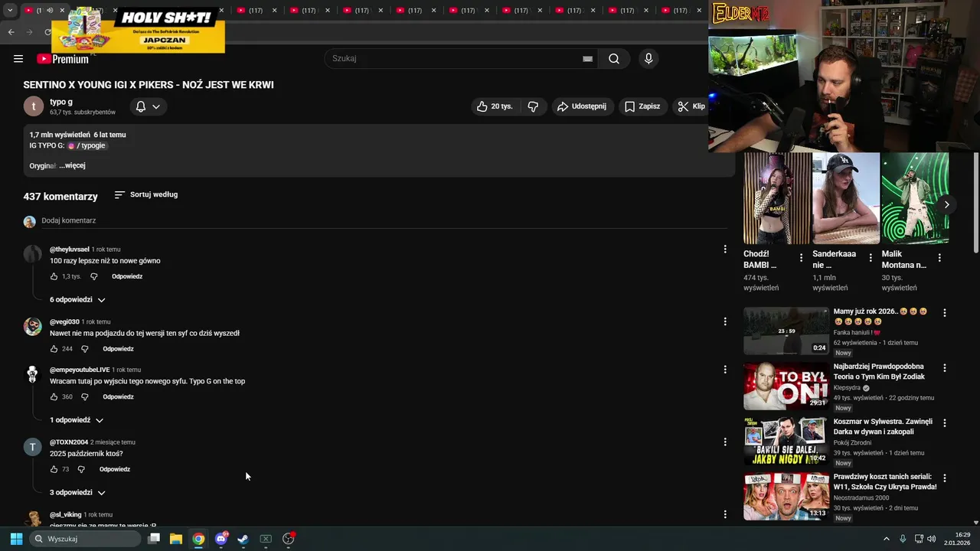The image size is (980, 551).
Task: Go to YouTube Premium home logo
Action: [63, 59]
